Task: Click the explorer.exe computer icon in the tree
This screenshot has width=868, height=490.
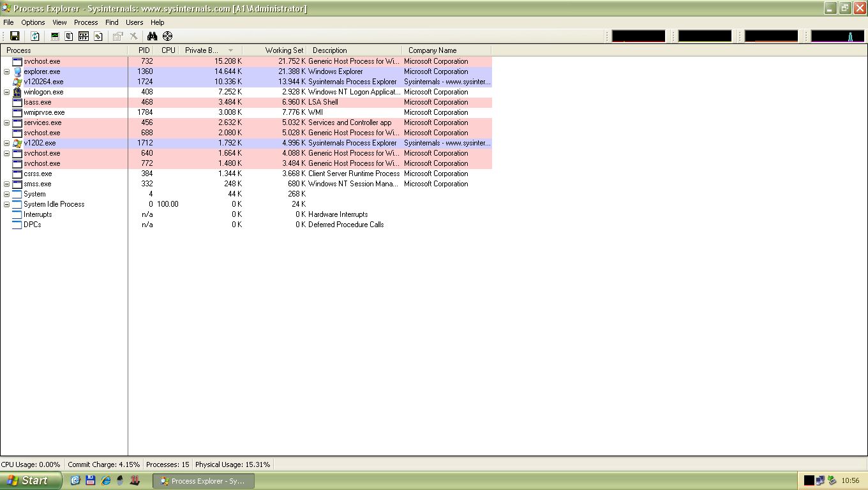Action: click(17, 71)
